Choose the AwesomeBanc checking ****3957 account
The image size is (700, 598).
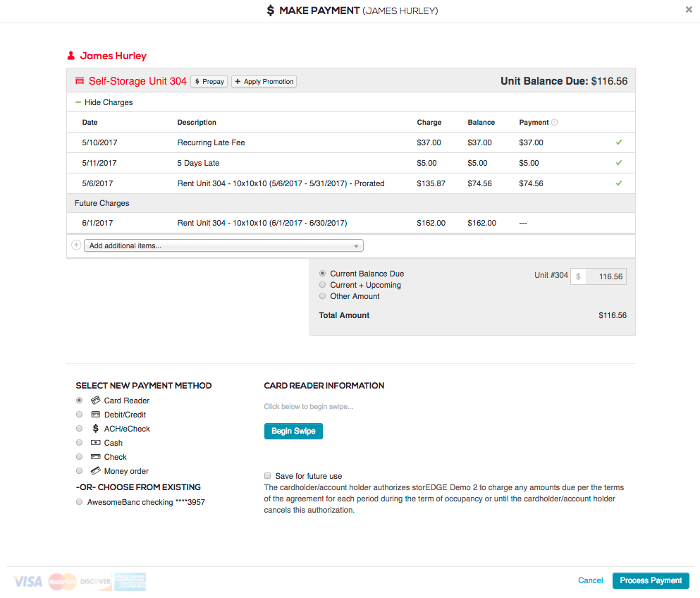click(x=79, y=501)
